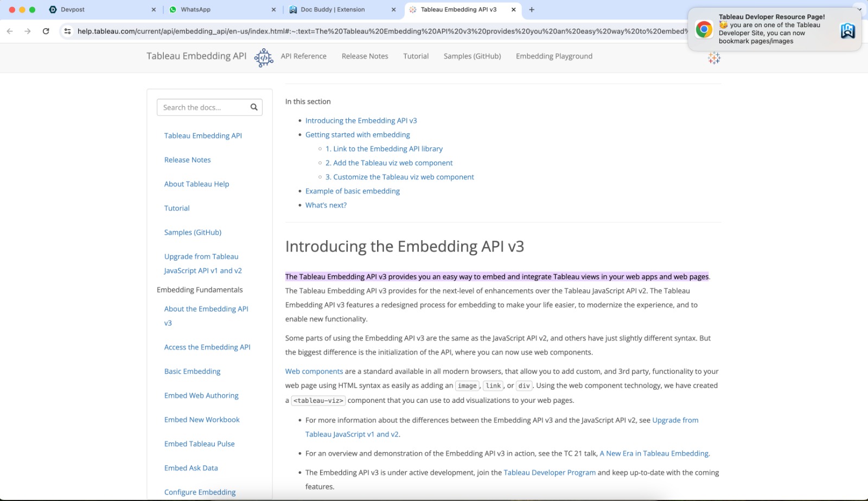Jump to What's next? section

pyautogui.click(x=326, y=205)
